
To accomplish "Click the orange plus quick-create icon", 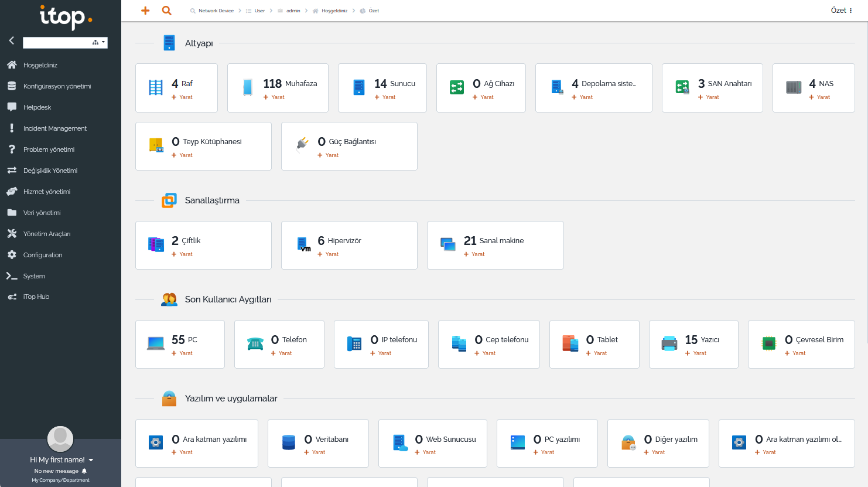I will click(x=145, y=11).
